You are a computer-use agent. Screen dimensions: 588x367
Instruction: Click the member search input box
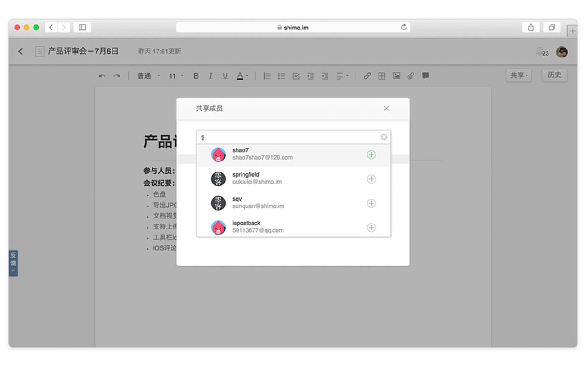click(x=289, y=137)
